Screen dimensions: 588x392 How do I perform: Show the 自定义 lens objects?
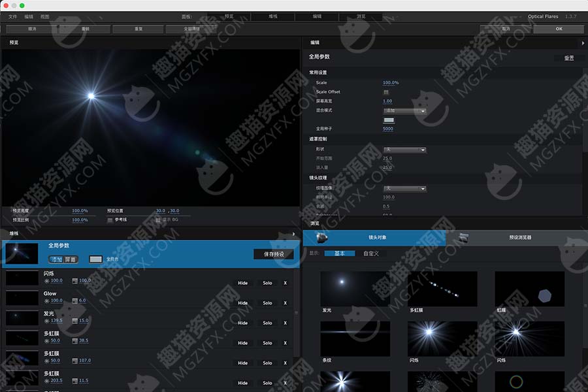pos(371,253)
